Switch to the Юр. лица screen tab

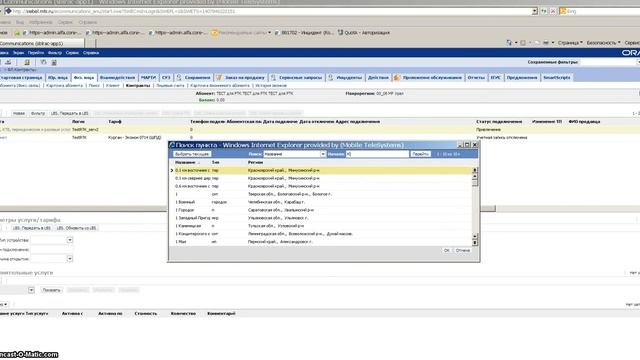[58, 77]
